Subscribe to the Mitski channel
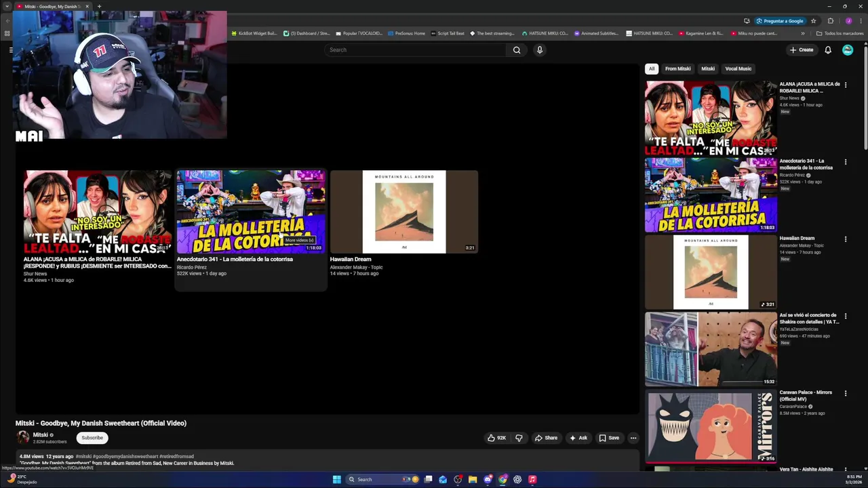 [x=92, y=438]
